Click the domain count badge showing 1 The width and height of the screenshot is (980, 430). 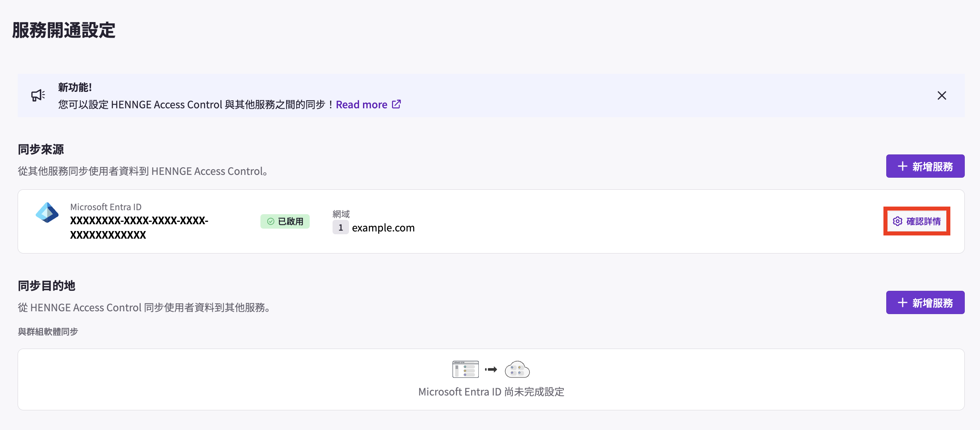pyautogui.click(x=341, y=227)
